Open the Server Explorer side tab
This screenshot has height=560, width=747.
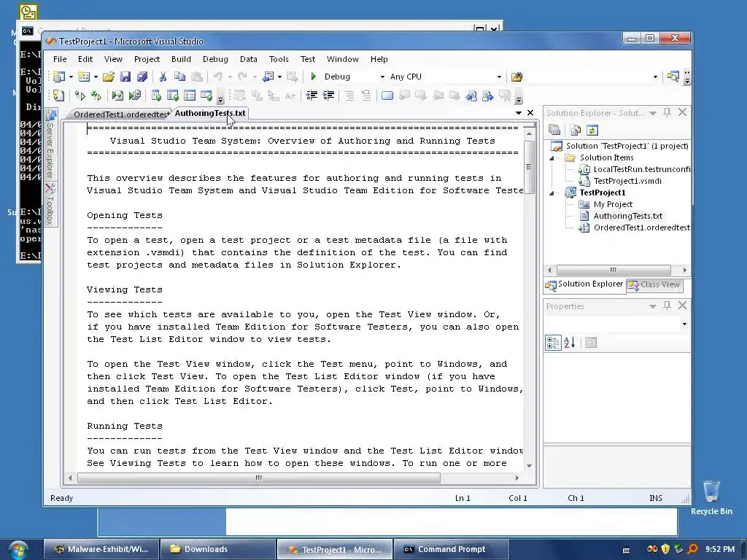point(50,144)
